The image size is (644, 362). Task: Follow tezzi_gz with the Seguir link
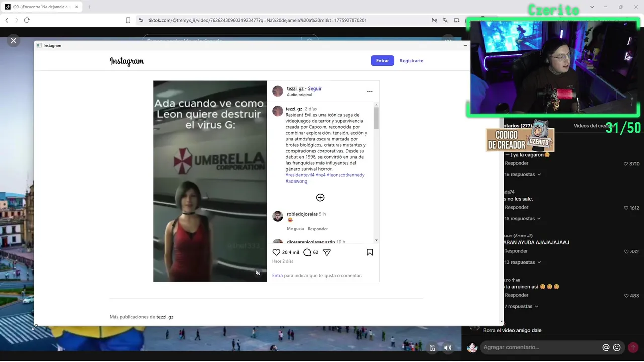(315, 88)
